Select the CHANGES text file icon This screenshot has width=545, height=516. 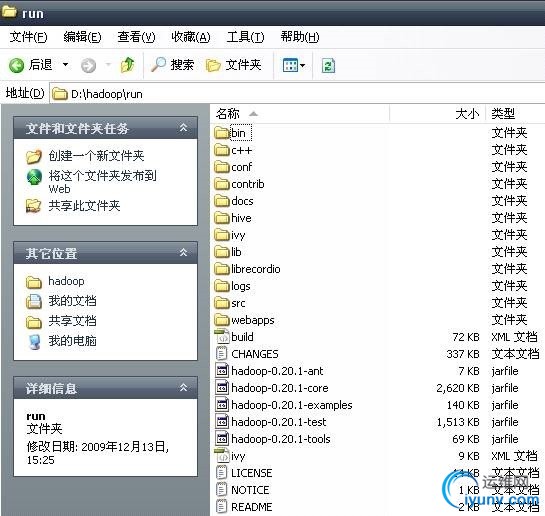222,354
